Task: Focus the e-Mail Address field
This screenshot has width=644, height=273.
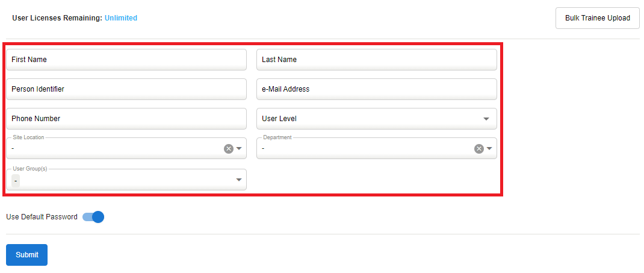Action: coord(377,89)
